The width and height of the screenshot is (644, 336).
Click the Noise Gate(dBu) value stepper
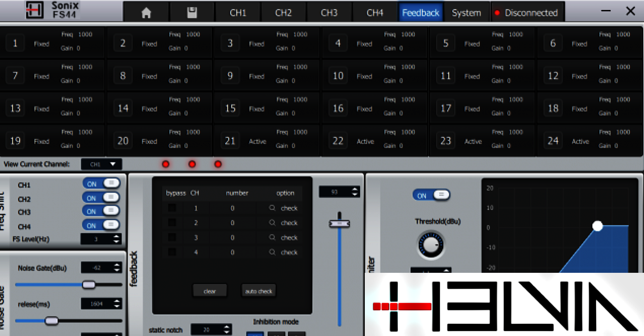click(117, 268)
